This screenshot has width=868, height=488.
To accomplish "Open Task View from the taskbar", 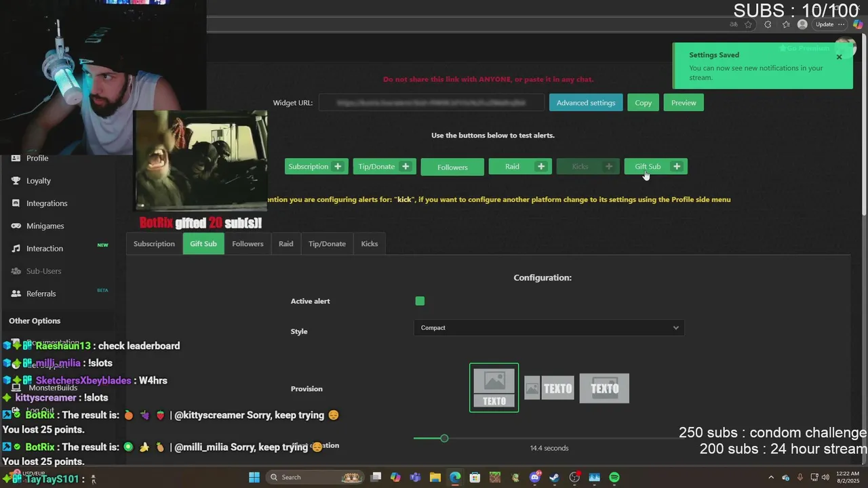I will 376,477.
